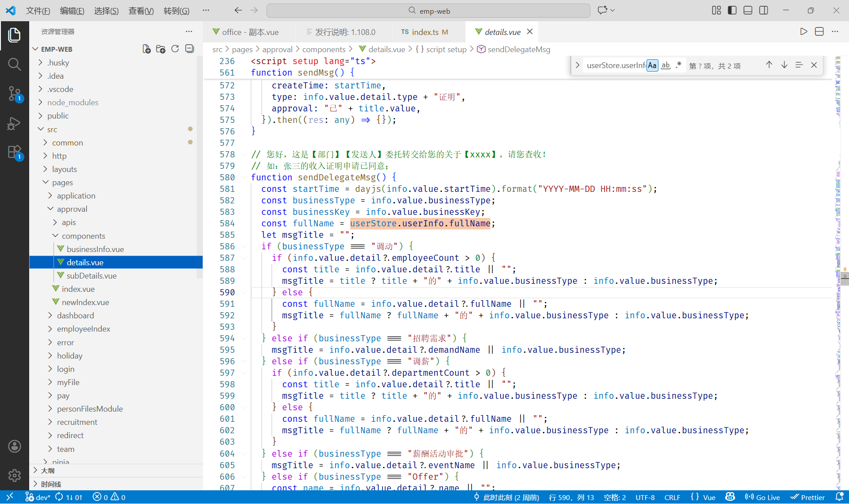Image resolution: width=849 pixels, height=504 pixels.
Task: Switch to the index.ts tab
Action: (x=424, y=32)
